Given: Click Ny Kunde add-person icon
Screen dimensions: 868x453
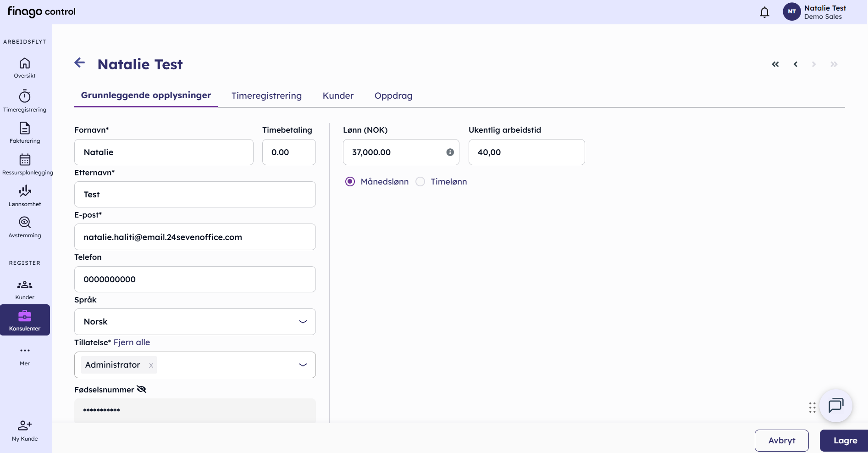Looking at the screenshot, I should click(25, 425).
